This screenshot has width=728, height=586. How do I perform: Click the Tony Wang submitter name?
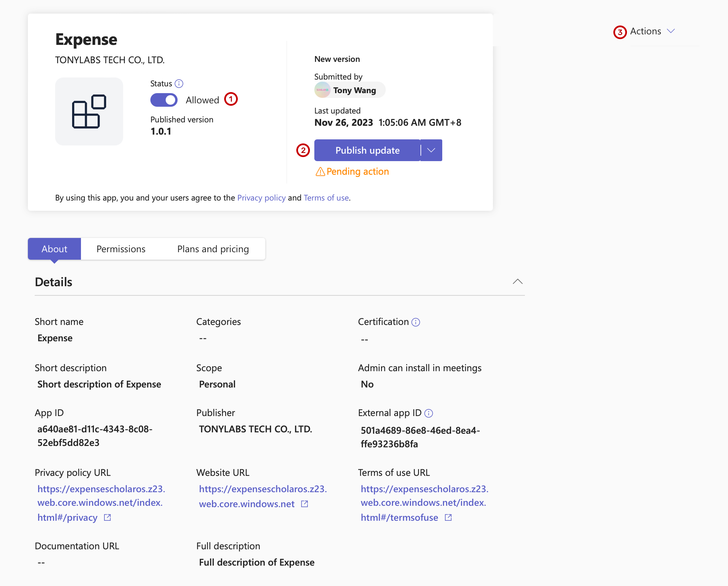tap(354, 90)
